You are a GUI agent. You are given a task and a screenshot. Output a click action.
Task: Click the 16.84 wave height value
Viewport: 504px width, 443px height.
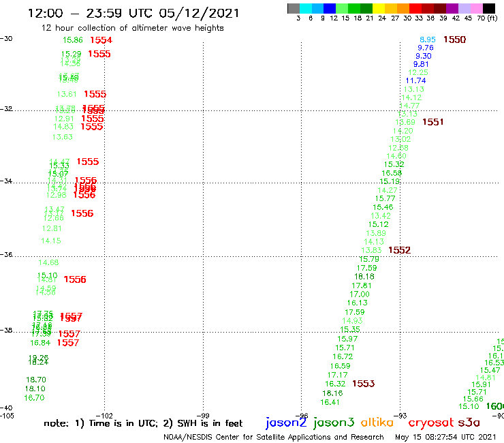40,343
